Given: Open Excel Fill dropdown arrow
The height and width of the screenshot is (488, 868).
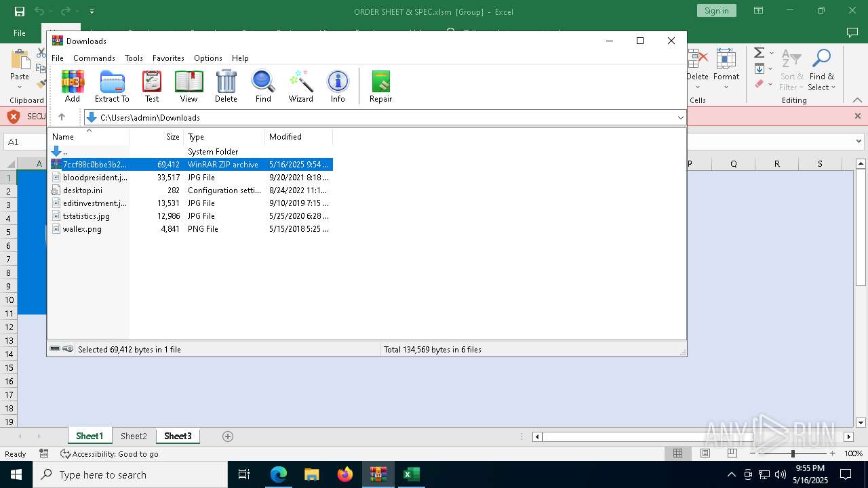Looking at the screenshot, I should point(771,68).
